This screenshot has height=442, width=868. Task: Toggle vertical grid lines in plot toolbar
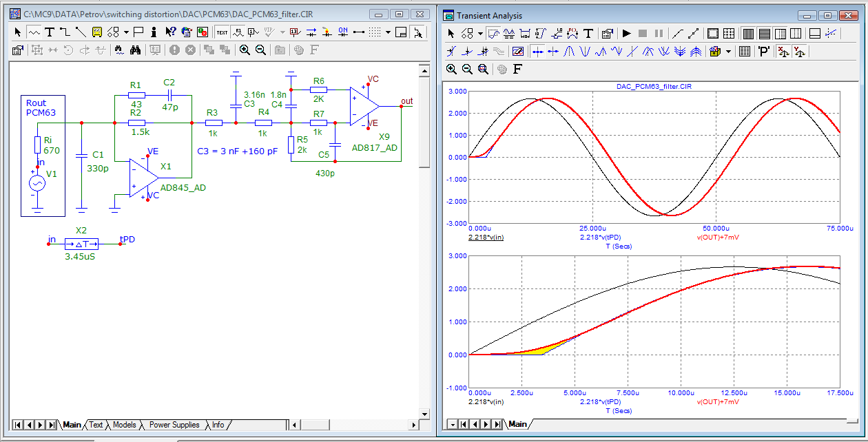749,33
